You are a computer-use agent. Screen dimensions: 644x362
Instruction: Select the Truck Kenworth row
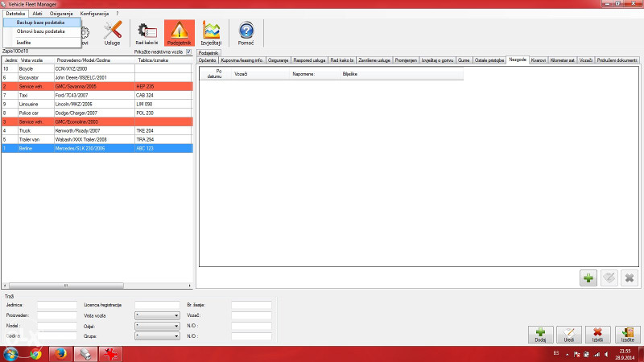97,131
